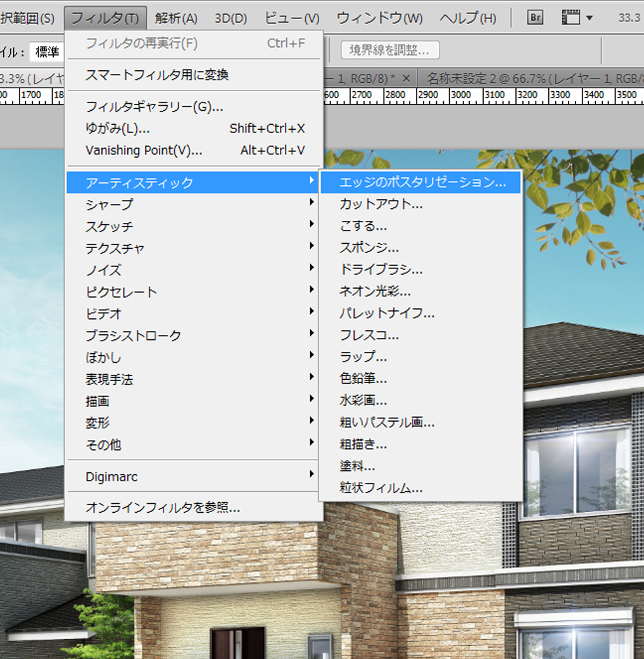Click the 33.3 zoom level field
Image resolution: width=644 pixels, height=659 pixels.
coord(629,18)
